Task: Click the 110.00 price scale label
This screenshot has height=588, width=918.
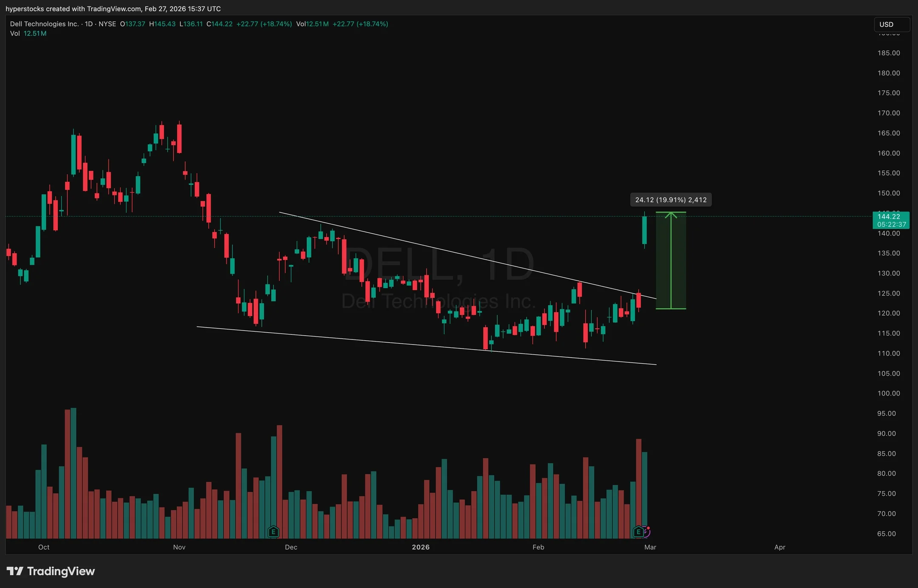Action: pyautogui.click(x=889, y=353)
